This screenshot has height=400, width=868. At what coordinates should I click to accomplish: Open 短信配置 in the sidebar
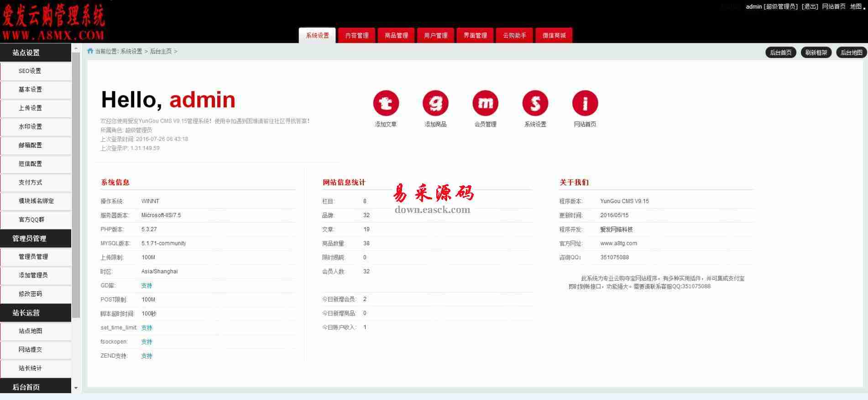pyautogui.click(x=36, y=164)
